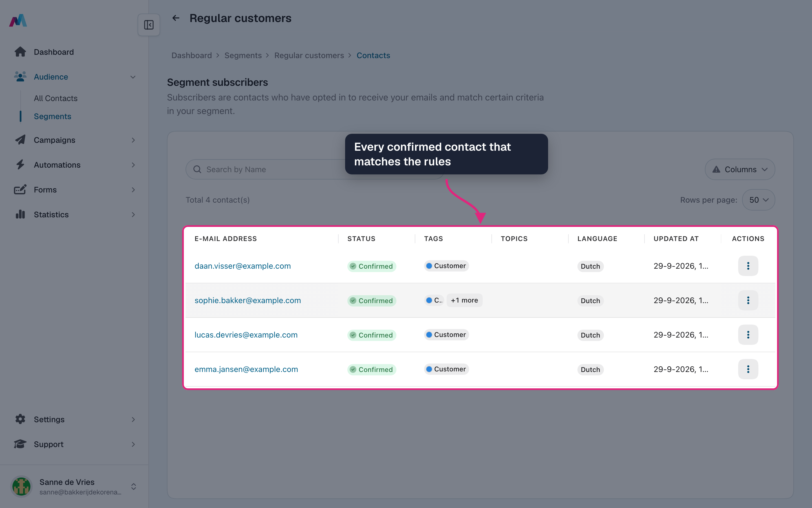Click the Forms edit icon
Viewport: 812px width, 508px height.
click(20, 189)
